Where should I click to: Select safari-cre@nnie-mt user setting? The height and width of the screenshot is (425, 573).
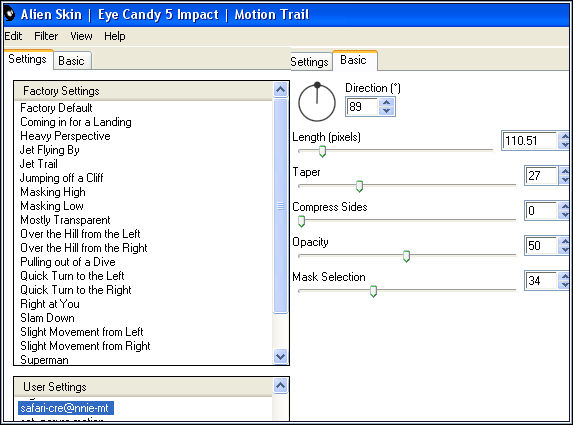coord(66,408)
